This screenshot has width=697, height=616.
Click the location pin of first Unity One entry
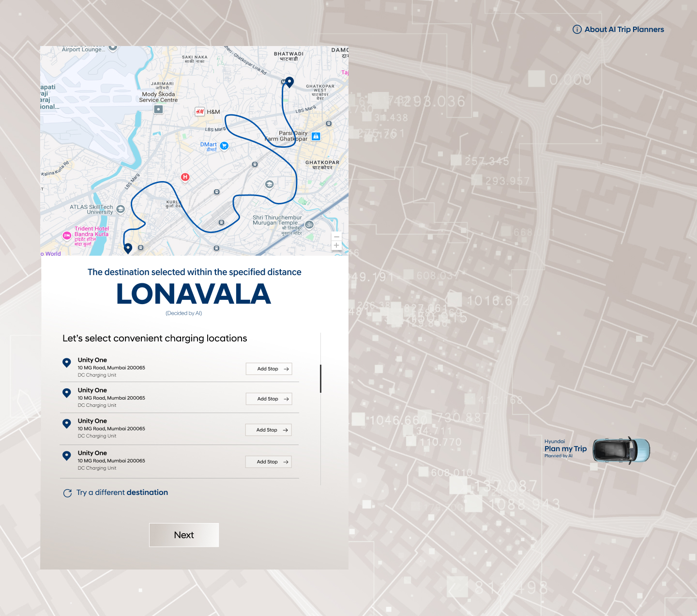tap(67, 362)
